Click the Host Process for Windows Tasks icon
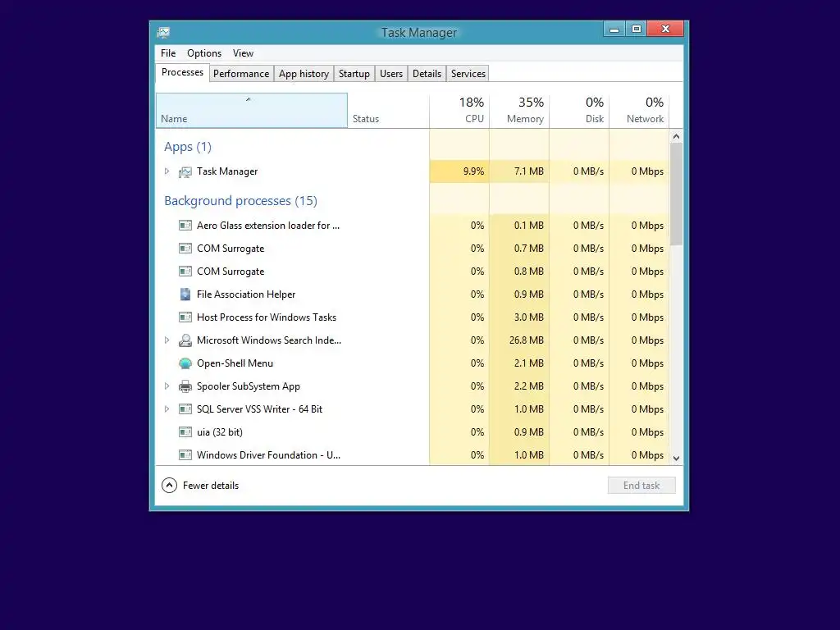The height and width of the screenshot is (630, 840). tap(185, 317)
